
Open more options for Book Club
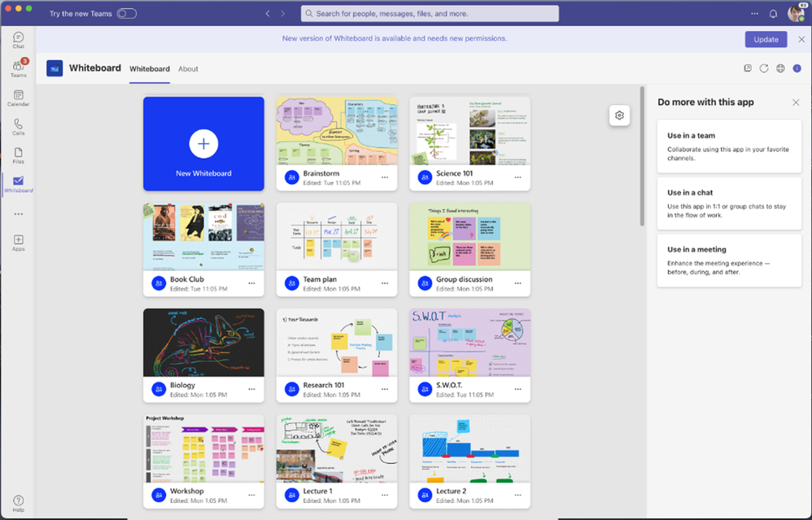coord(251,283)
